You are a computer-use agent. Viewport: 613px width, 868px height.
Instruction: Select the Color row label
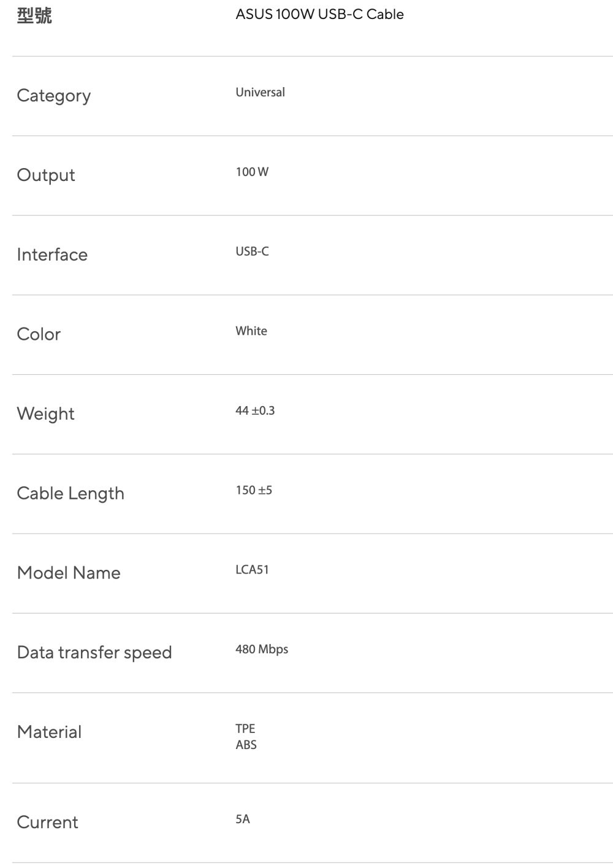point(39,334)
